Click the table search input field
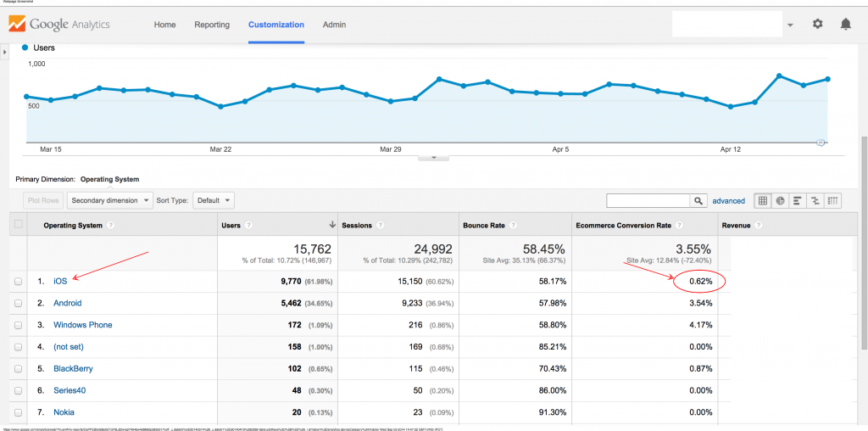Viewport: 868px width, 431px height. (648, 201)
